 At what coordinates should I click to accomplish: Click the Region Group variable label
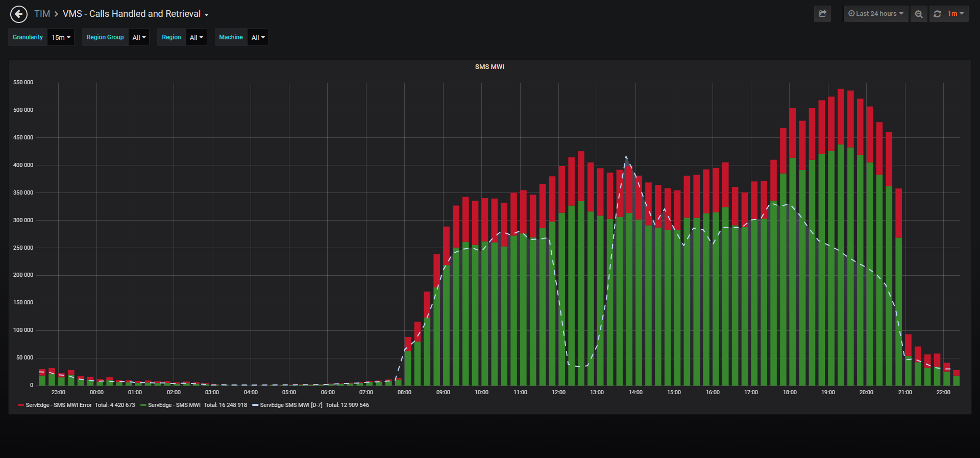click(x=105, y=37)
